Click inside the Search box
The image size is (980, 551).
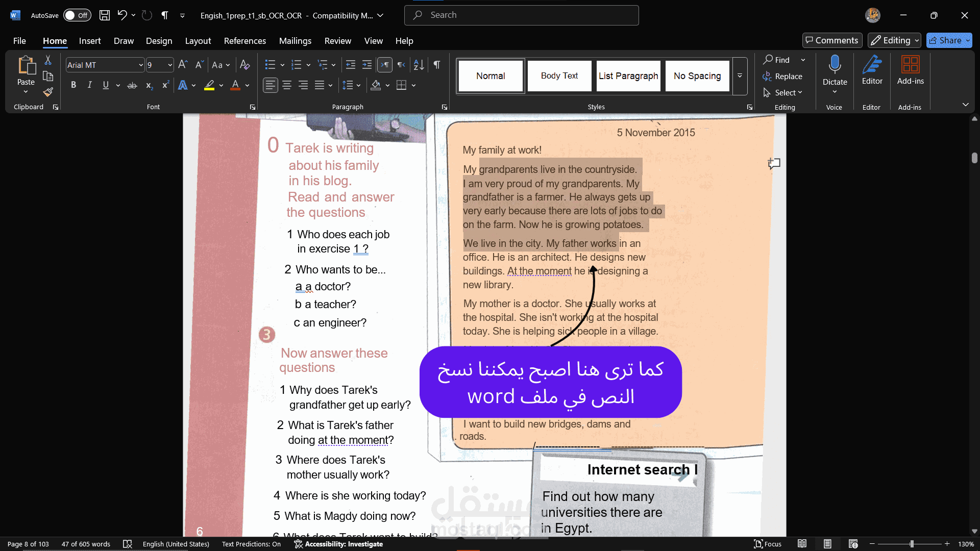click(521, 15)
